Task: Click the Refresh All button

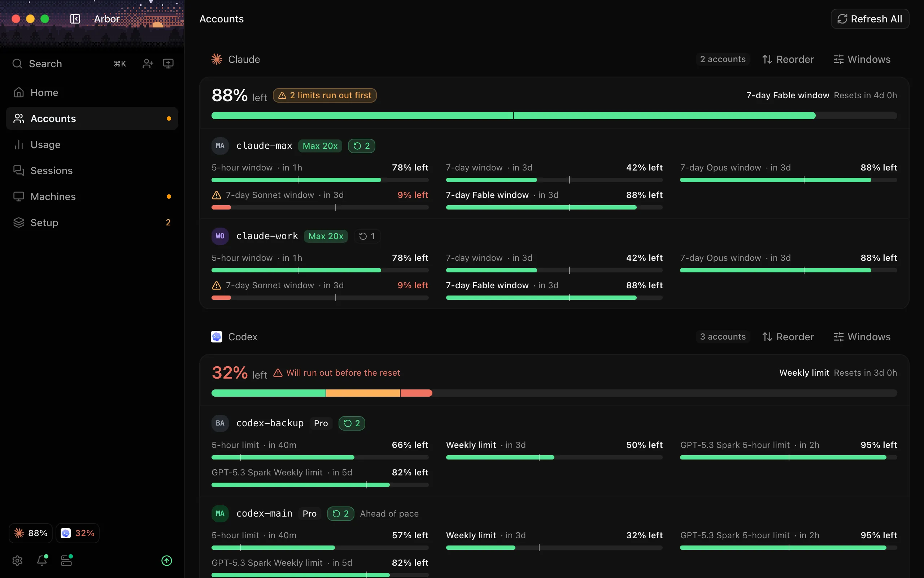Action: (x=870, y=19)
